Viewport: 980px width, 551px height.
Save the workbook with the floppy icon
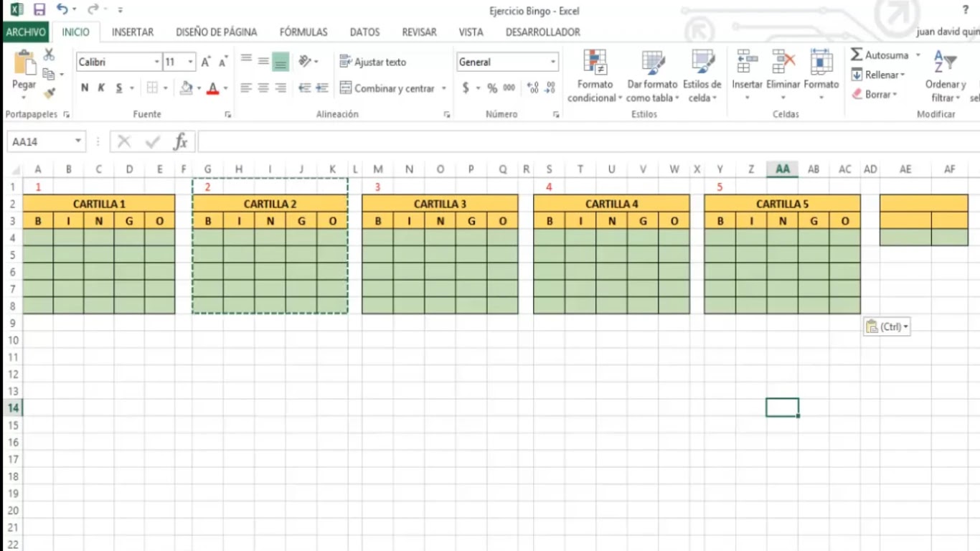click(39, 10)
